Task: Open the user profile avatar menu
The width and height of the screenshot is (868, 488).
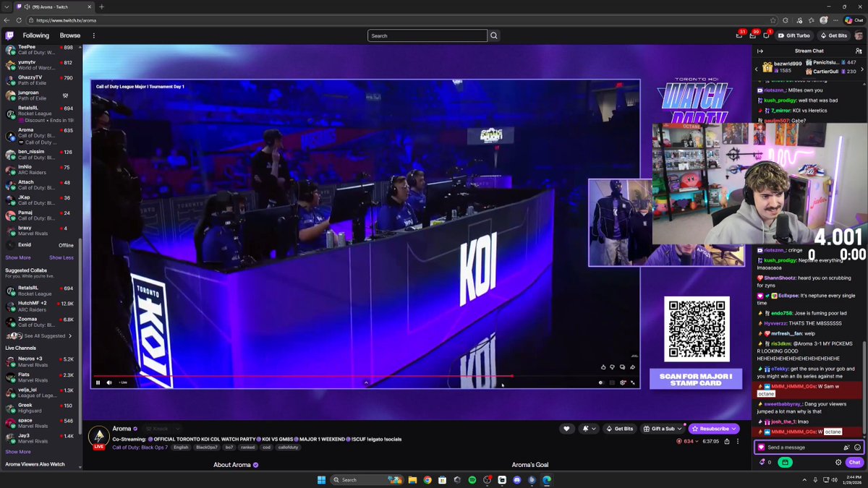Action: pyautogui.click(x=858, y=35)
